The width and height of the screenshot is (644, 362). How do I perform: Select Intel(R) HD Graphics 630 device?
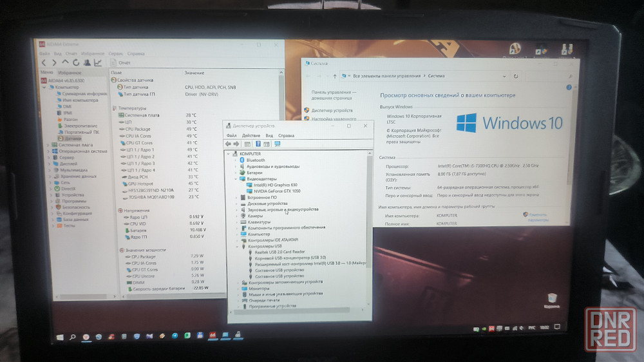click(272, 185)
